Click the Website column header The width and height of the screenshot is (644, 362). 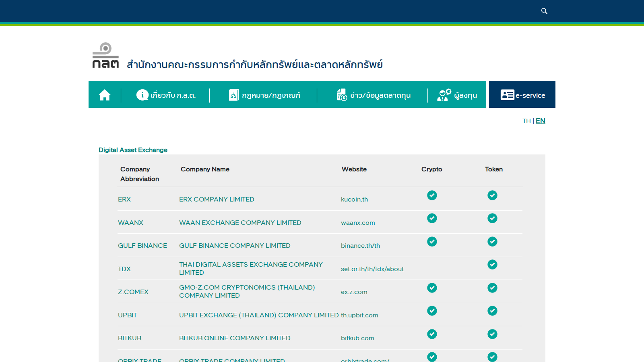(x=354, y=169)
